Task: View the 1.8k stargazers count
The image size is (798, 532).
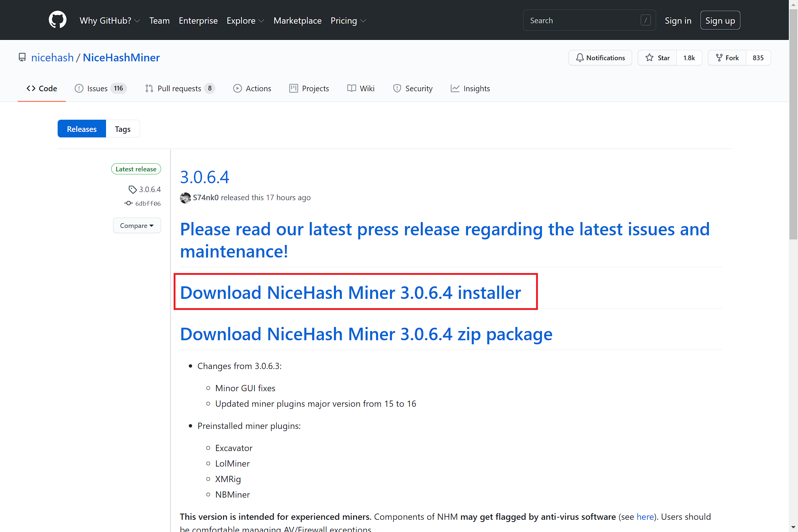Action: (x=689, y=58)
